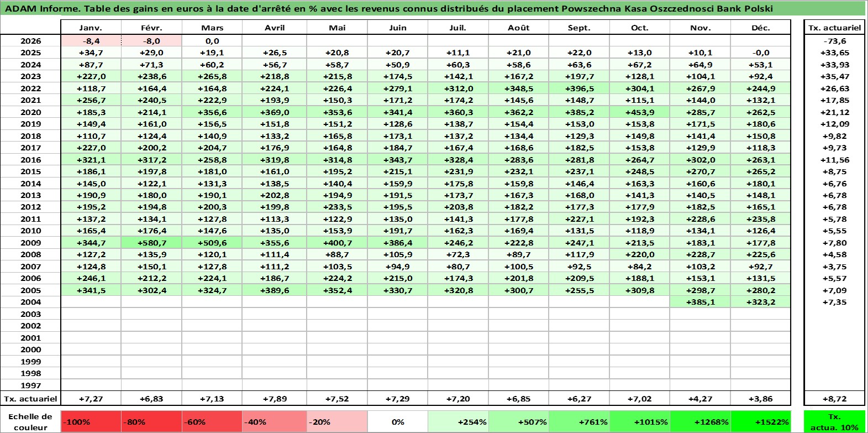Click the Mars column header
The image size is (868, 433).
click(x=212, y=28)
